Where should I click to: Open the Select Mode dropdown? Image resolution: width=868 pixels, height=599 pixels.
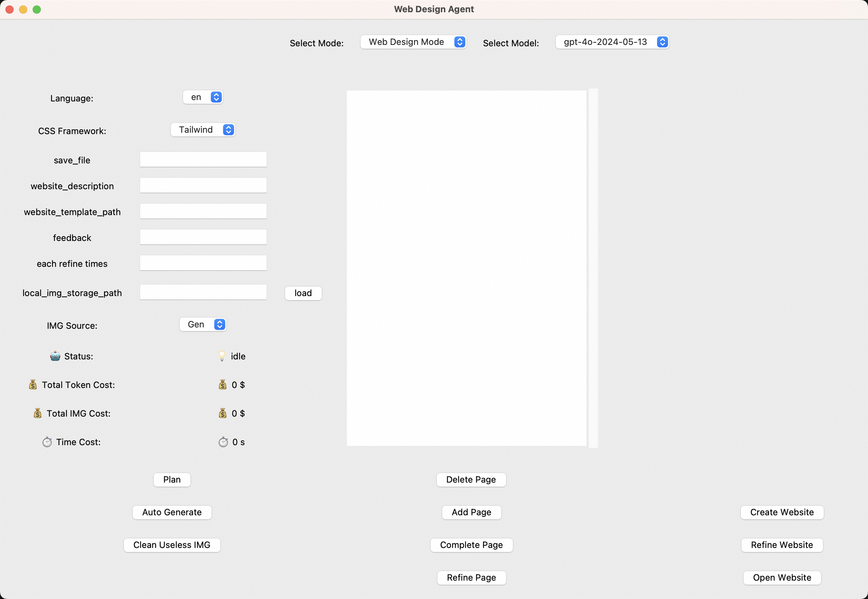point(413,42)
